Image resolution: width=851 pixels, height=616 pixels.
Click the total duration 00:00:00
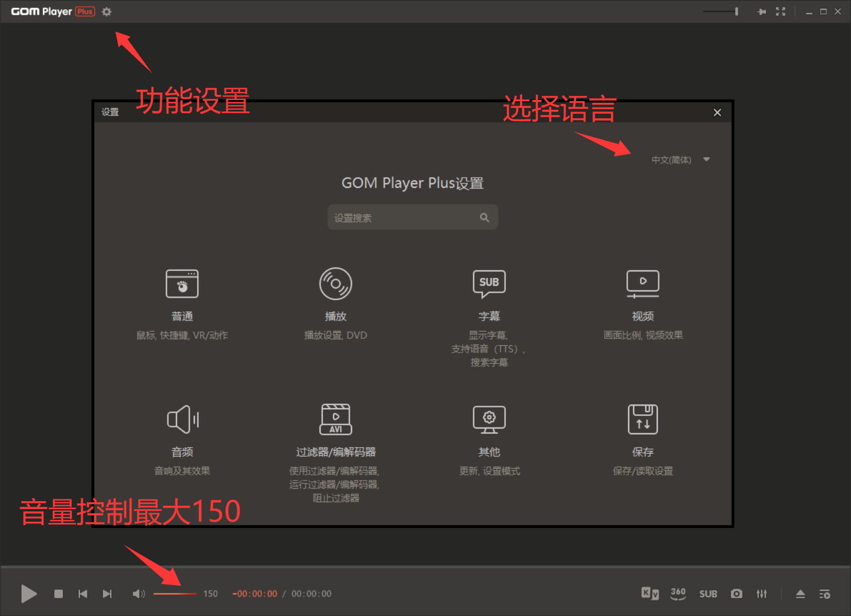click(x=311, y=594)
